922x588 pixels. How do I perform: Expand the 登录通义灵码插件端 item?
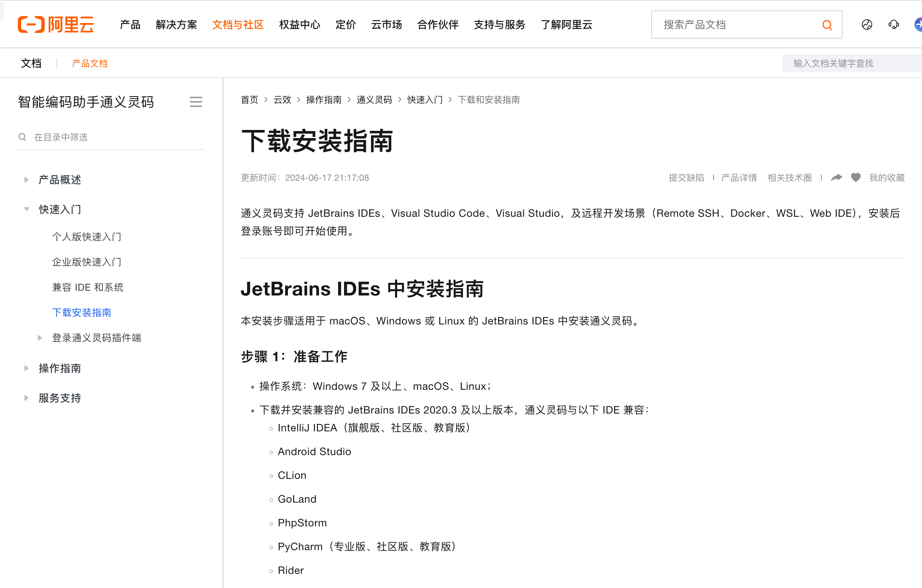click(39, 338)
